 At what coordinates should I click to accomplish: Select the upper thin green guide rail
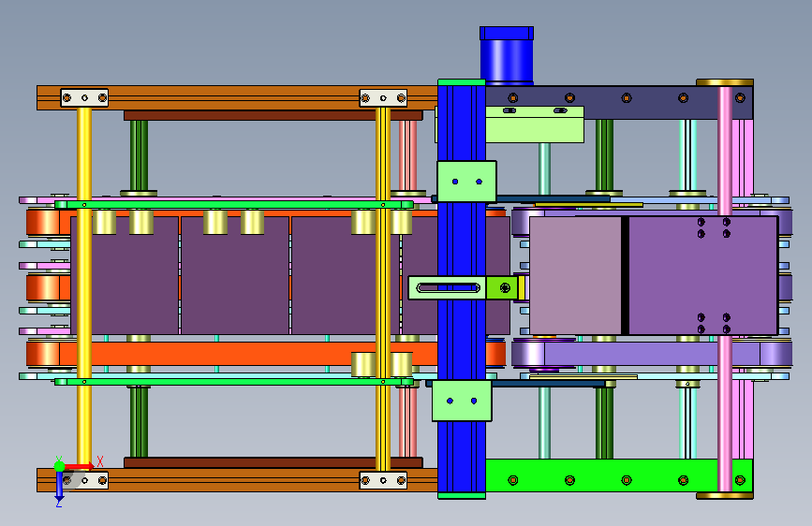coord(234,204)
